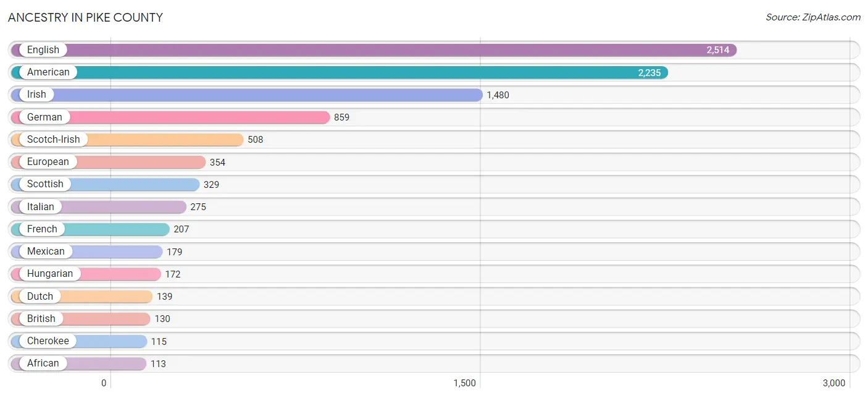This screenshot has height=398, width=868.
Task: Click the Ancestry in Pike County title
Action: pyautogui.click(x=85, y=18)
